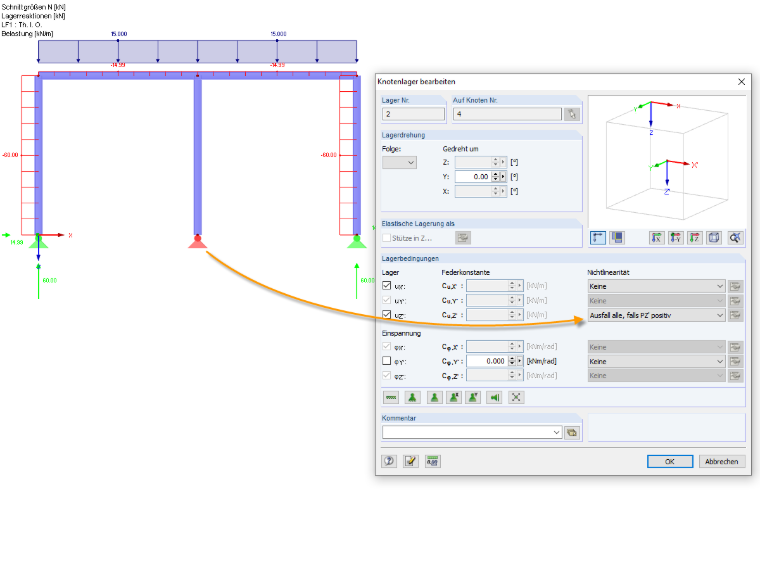
Task: Click the left 15.000 load label
Action: [x=119, y=34]
